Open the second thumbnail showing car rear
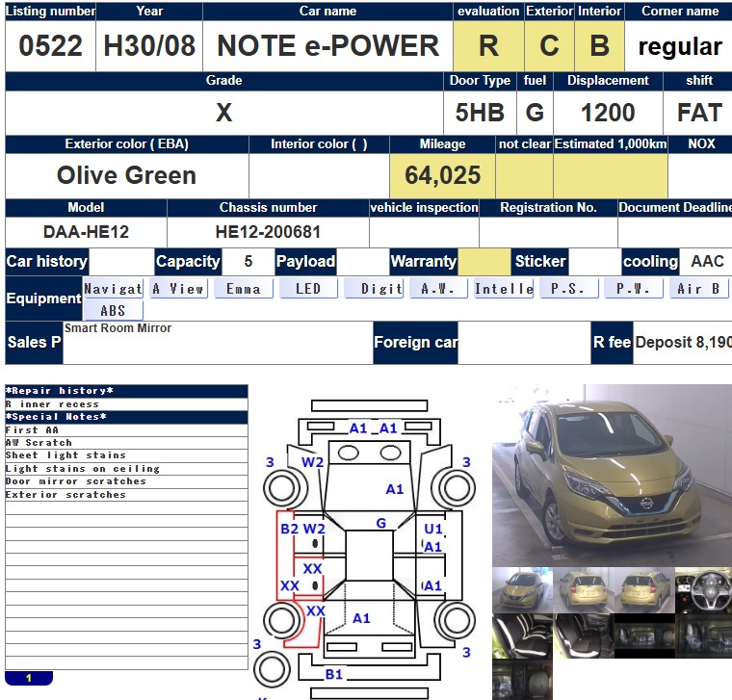 pos(584,590)
